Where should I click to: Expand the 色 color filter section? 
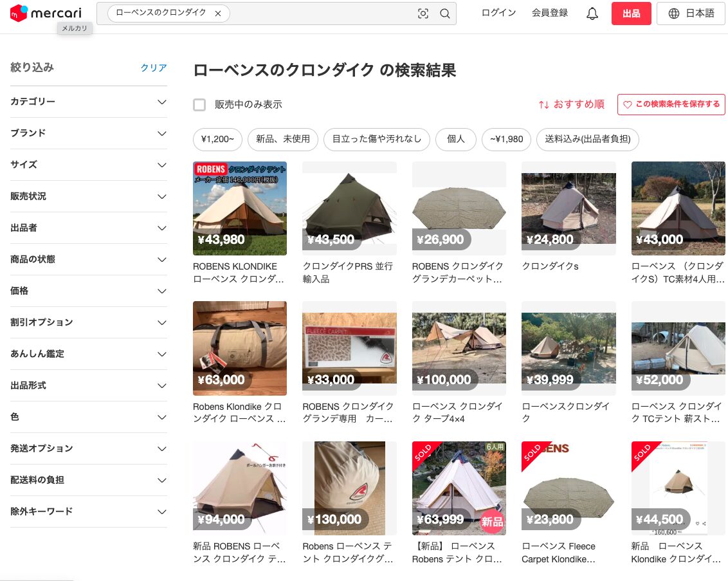[x=89, y=417]
